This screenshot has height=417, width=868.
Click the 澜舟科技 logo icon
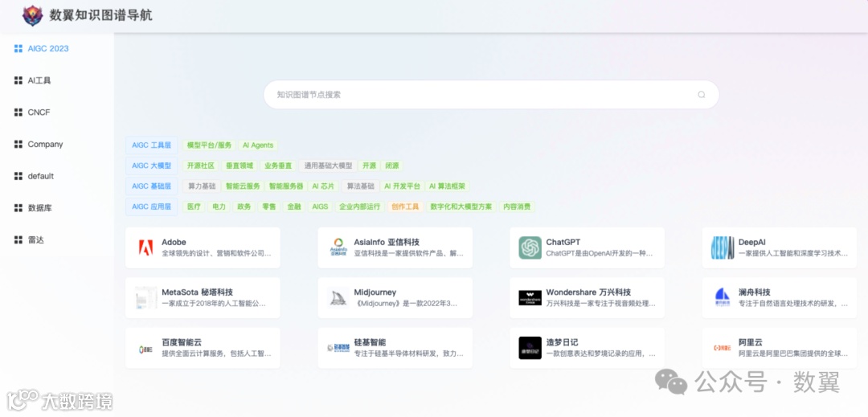723,297
